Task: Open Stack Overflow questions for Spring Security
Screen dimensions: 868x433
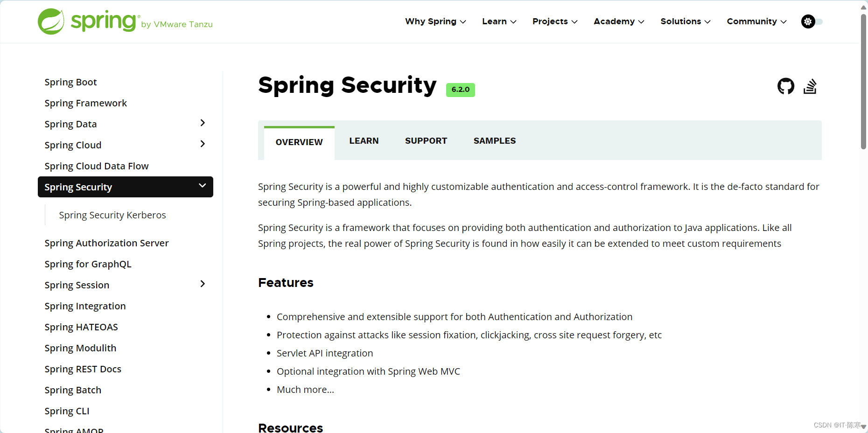Action: (x=811, y=86)
